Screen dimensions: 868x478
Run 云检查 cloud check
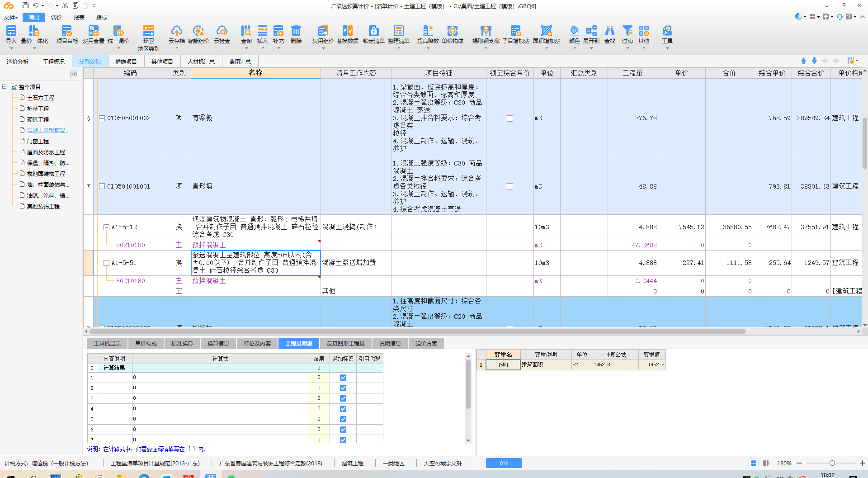click(222, 34)
